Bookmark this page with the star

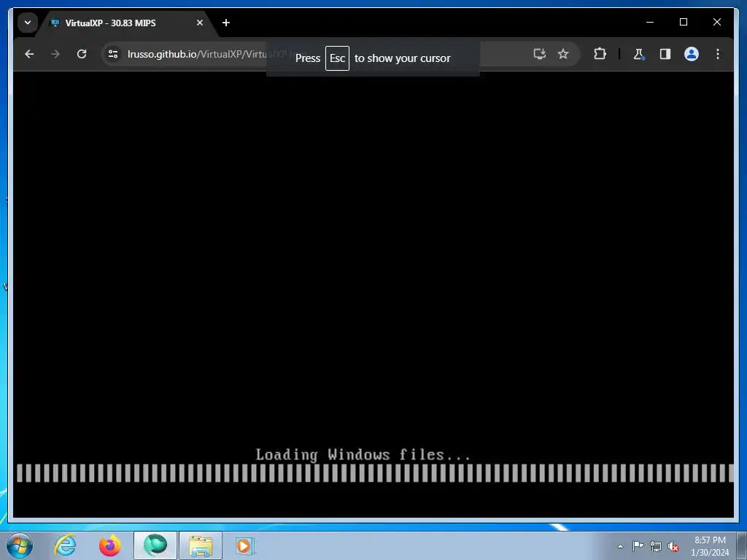click(x=563, y=54)
